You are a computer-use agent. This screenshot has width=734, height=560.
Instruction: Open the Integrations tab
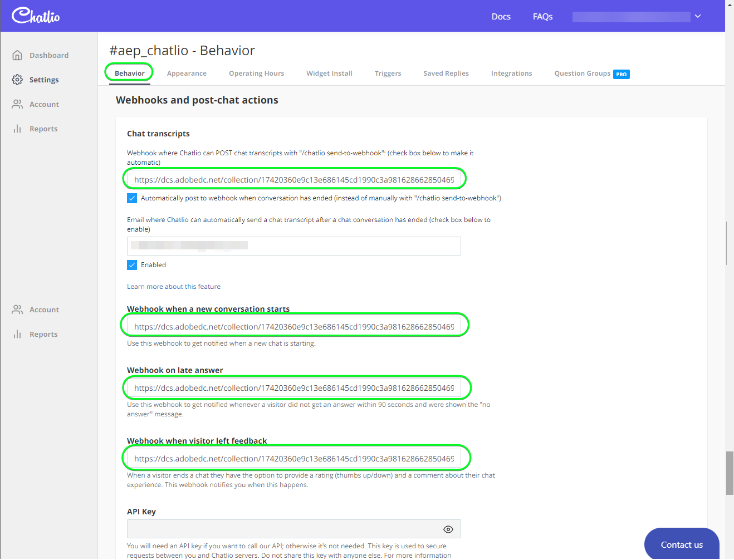point(511,73)
